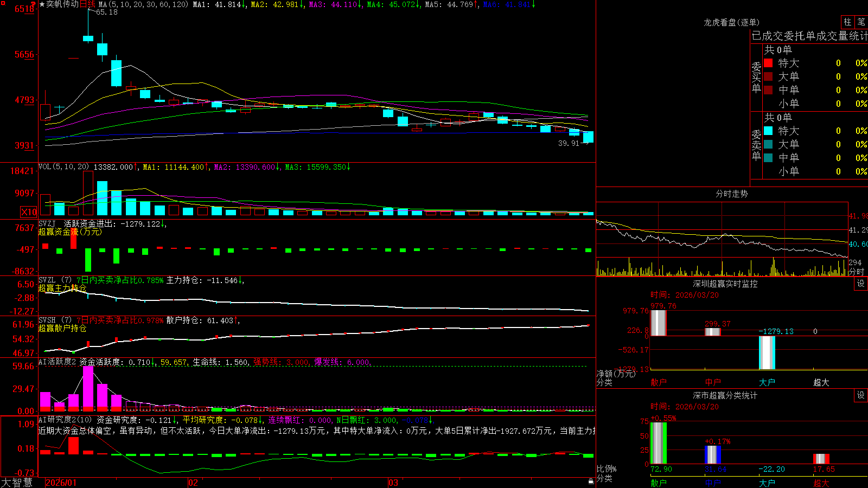Click the 超大 axis label in 实时监控
Viewport: 868px width, 488px height.
(x=821, y=382)
